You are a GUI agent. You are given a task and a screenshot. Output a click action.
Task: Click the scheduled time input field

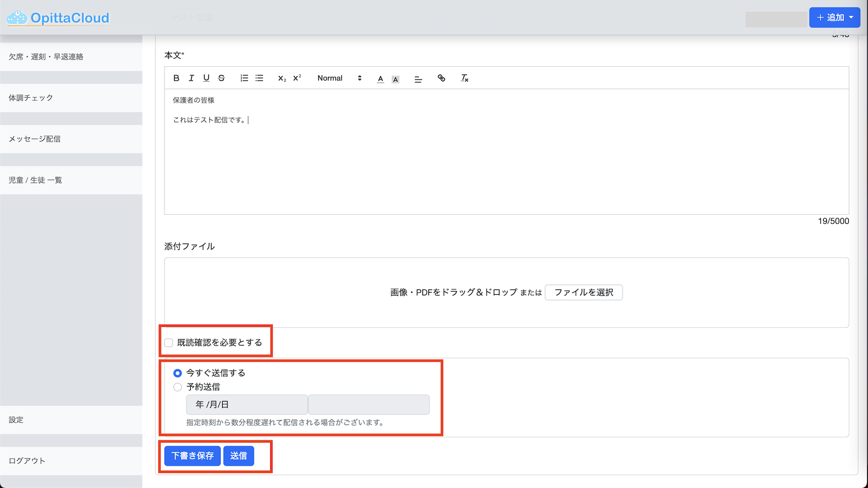click(369, 405)
